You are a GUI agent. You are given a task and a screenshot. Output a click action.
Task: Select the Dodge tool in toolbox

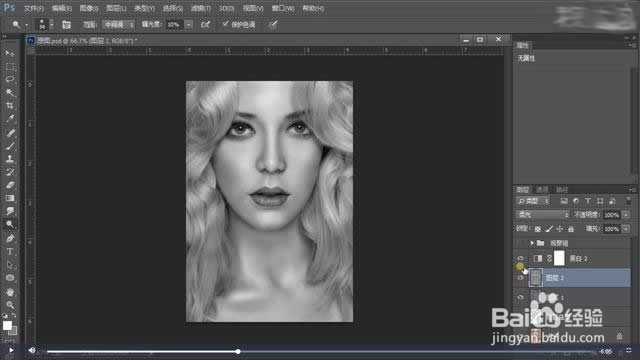(10, 224)
